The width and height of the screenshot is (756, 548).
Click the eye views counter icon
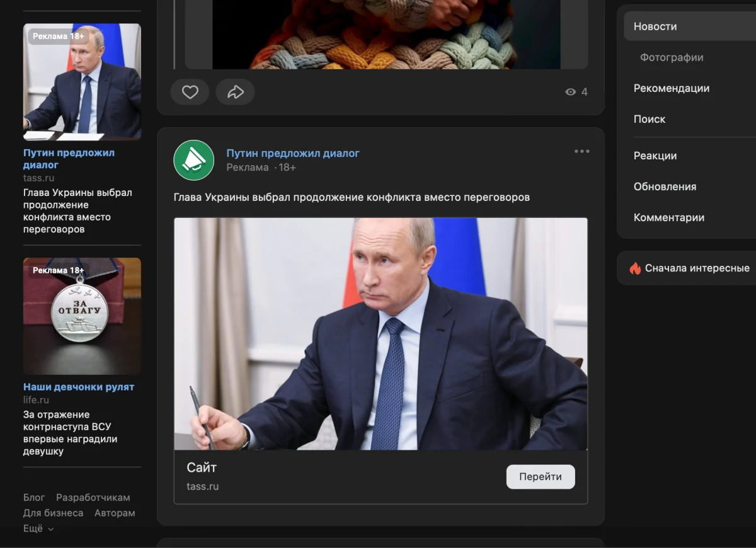pos(571,92)
